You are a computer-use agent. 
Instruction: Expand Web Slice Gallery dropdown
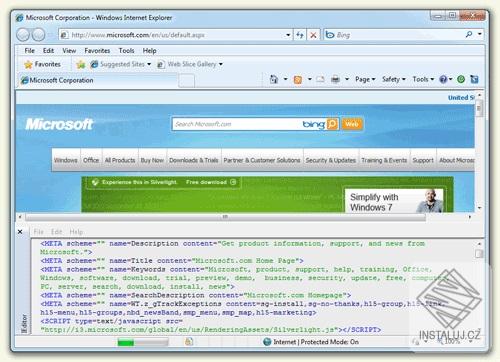click(x=221, y=64)
